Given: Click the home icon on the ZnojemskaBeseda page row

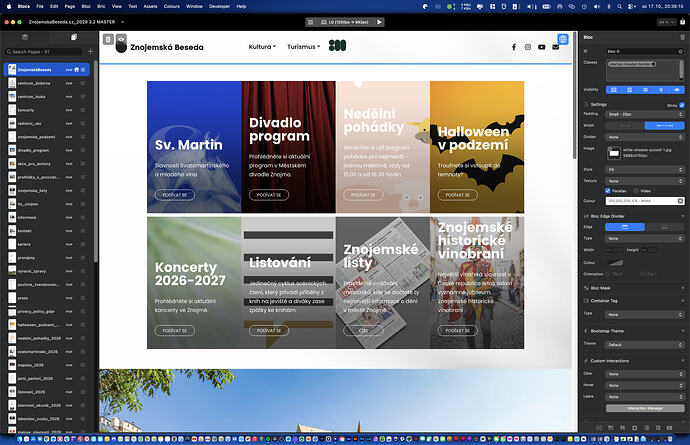Looking at the screenshot, I should click(76, 70).
